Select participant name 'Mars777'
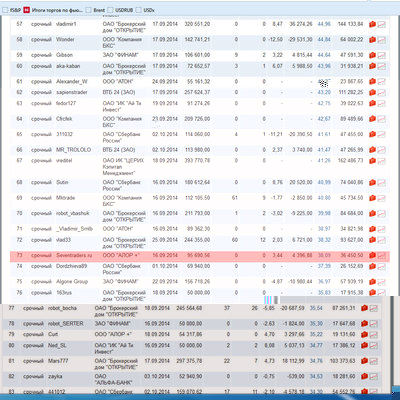 [x=58, y=361]
